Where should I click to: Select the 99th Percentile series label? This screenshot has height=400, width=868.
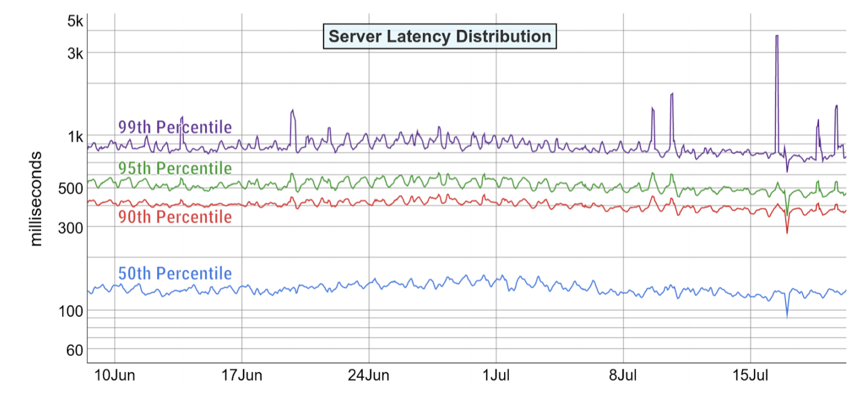pos(175,127)
